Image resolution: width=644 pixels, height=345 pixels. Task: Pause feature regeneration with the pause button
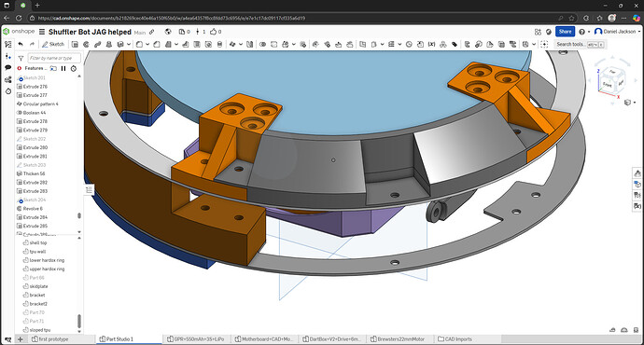63,68
